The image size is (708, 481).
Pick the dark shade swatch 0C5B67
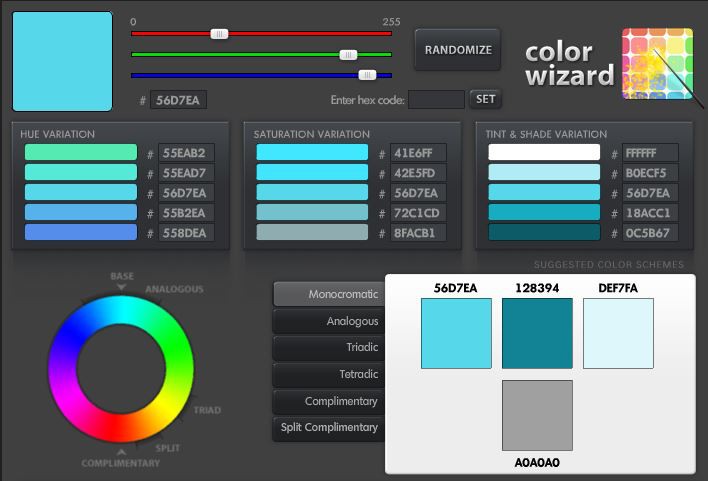coord(544,232)
